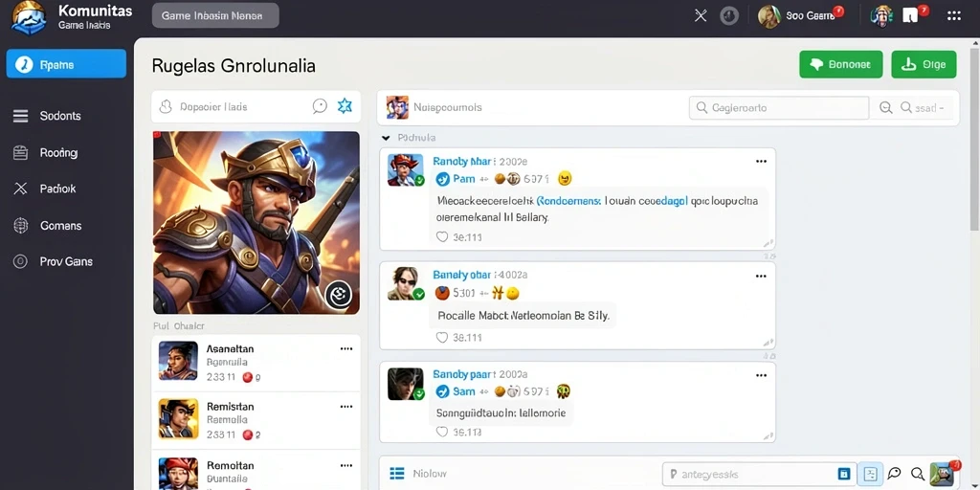Click the green Bononet button

[x=840, y=64]
